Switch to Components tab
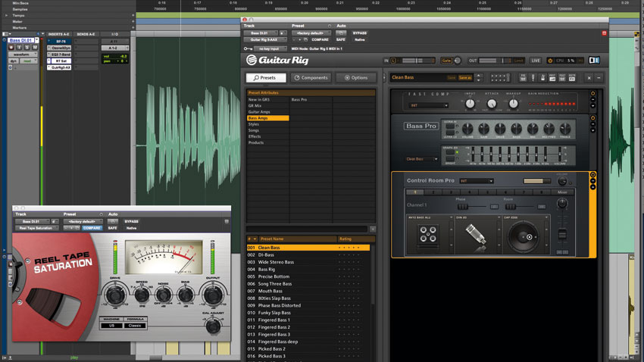This screenshot has width=644, height=362. pyautogui.click(x=311, y=77)
